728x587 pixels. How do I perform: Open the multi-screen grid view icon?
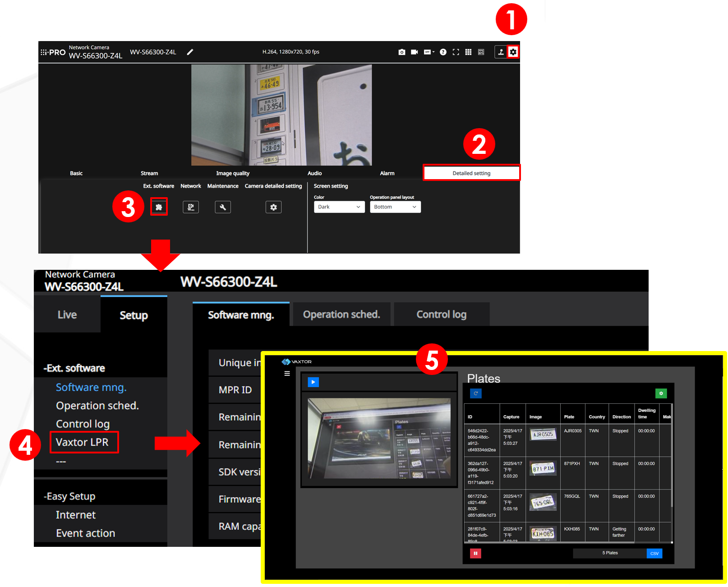click(469, 52)
